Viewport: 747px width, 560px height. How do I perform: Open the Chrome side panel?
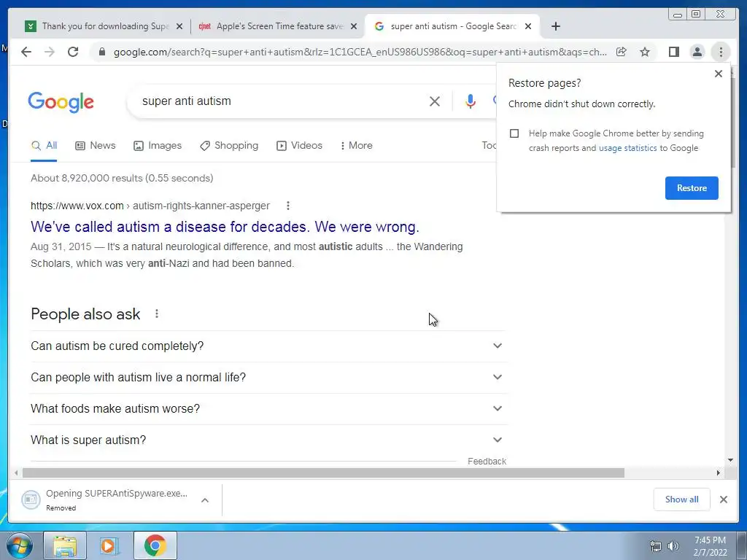tap(673, 52)
